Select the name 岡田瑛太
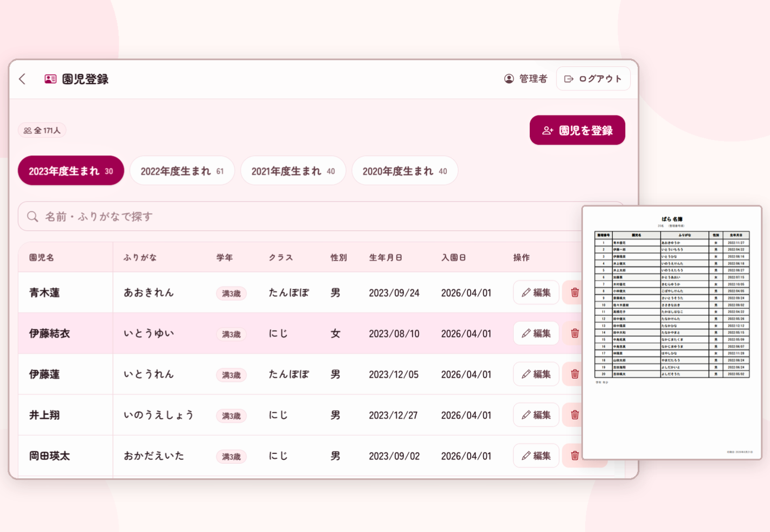Image resolution: width=770 pixels, height=532 pixels. [49, 456]
